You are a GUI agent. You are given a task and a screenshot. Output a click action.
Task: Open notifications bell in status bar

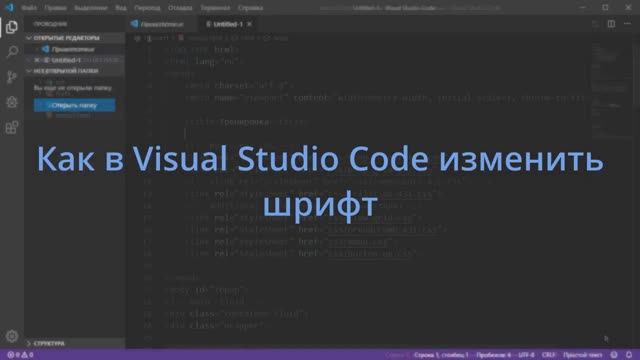click(x=629, y=355)
